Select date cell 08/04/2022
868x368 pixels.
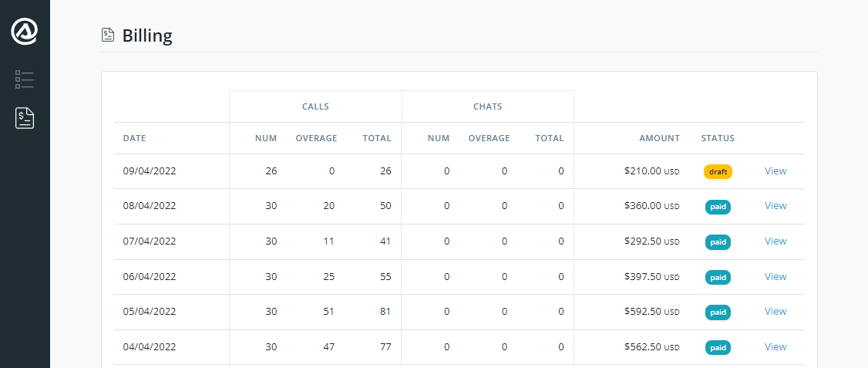[x=150, y=206]
